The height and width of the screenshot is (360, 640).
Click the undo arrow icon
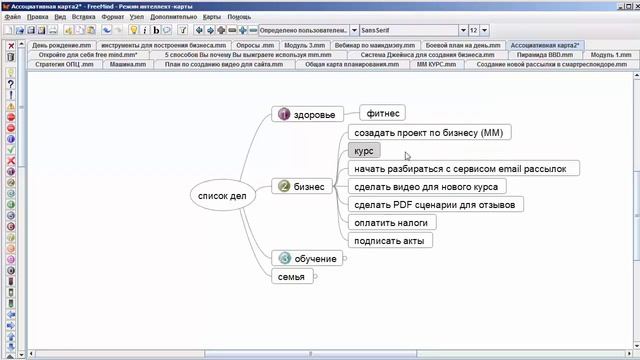pos(107,30)
